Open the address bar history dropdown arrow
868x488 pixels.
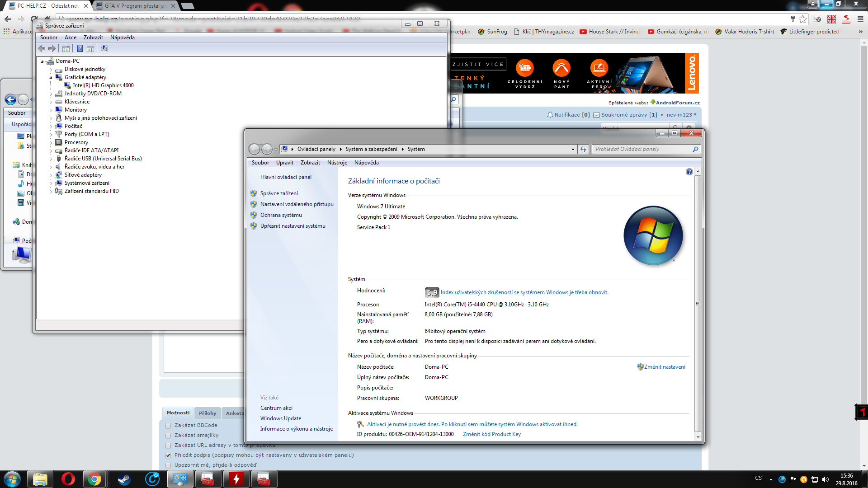[573, 149]
